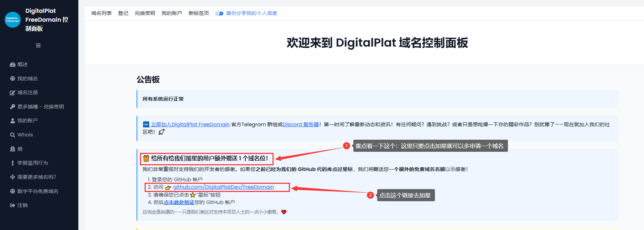Open 数字平台免费域名 sidebar item
Screen dimensions: 644x230
click(38, 191)
